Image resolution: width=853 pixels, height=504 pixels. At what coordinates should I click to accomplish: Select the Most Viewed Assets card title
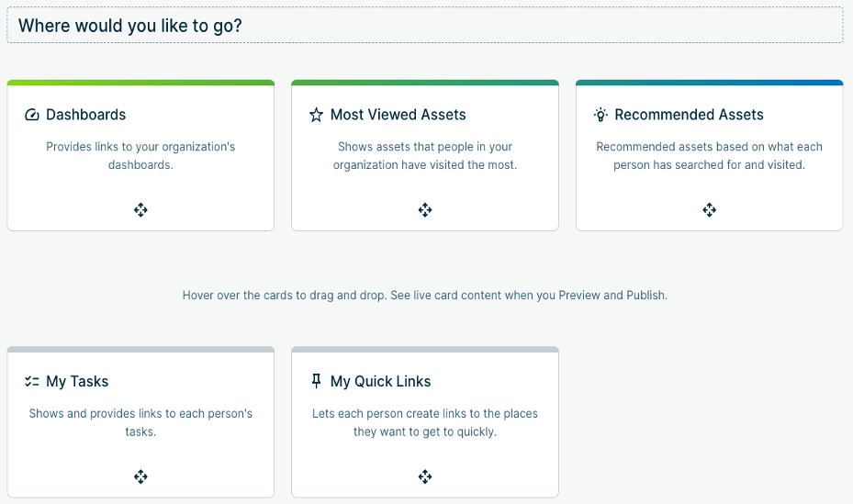[398, 116]
